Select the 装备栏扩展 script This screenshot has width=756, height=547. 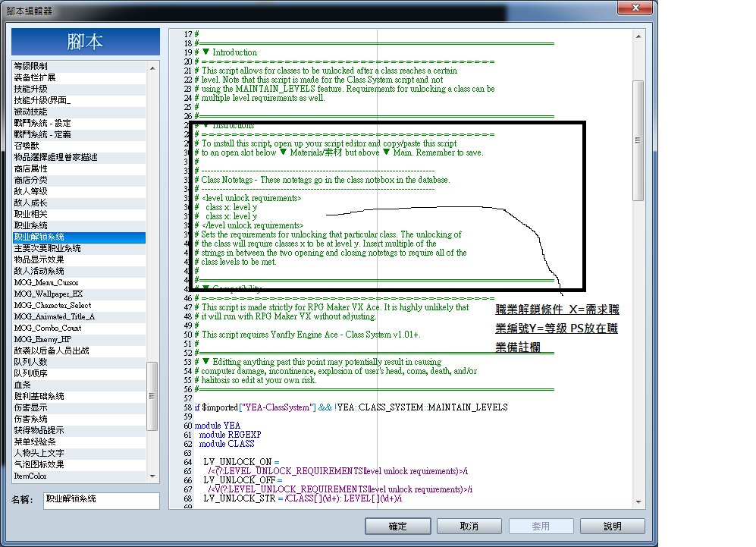point(79,77)
